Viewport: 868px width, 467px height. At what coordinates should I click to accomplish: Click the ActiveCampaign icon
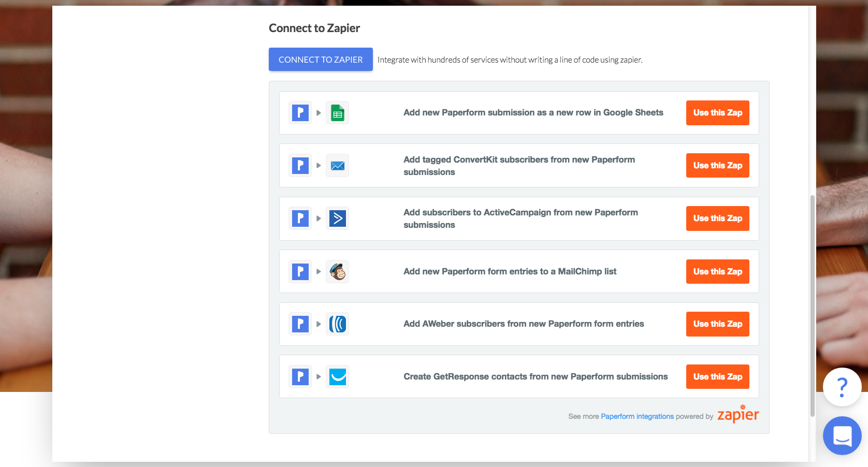[337, 218]
